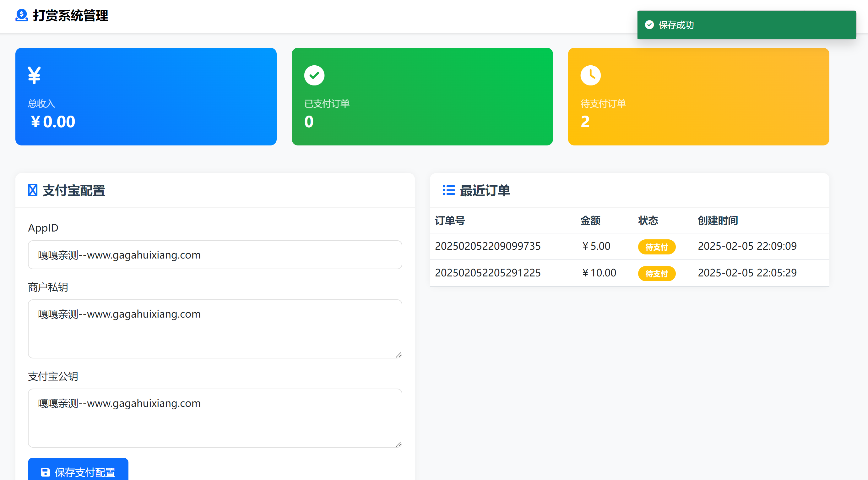Click the save disk icon on 保存支付配置 button
Screen dimensions: 868x480
point(45,472)
